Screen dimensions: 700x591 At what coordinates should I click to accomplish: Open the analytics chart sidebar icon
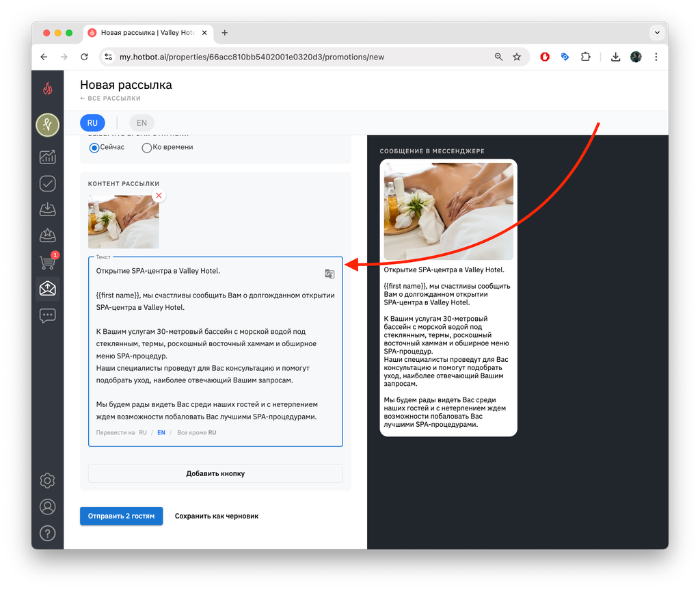[x=48, y=157]
